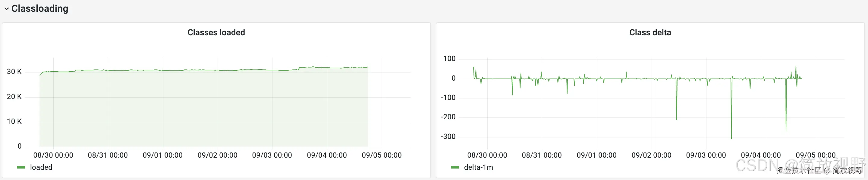Click the -100 y-axis label on Class delta
Screen dimensions: 868x180
pos(448,98)
